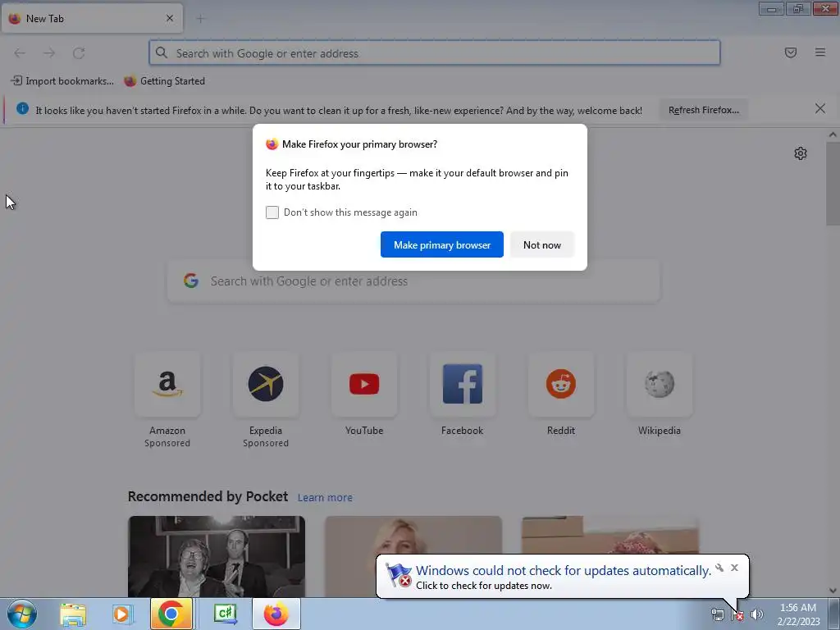Click the Recommended by Pocket heading
This screenshot has width=840, height=630.
click(x=208, y=496)
